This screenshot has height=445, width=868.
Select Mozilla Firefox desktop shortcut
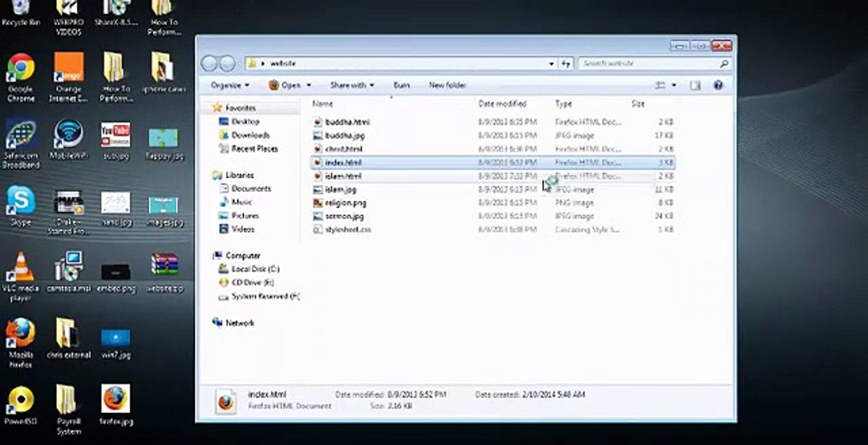point(20,343)
